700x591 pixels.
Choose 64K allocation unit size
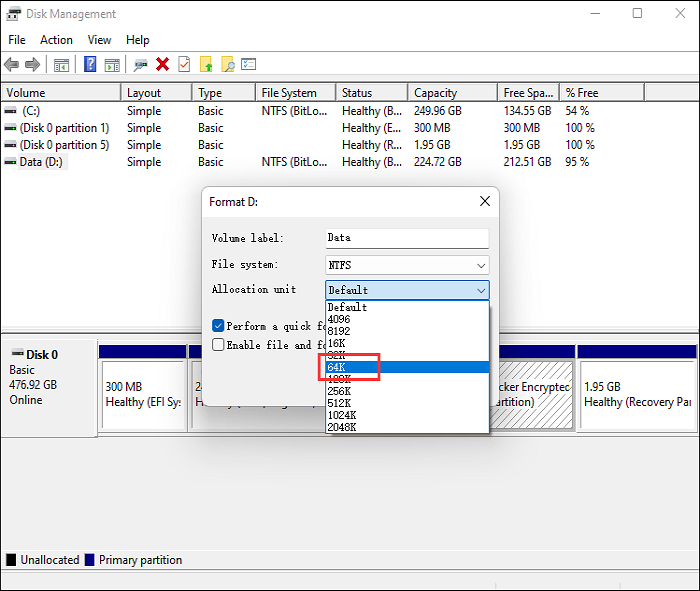(407, 367)
